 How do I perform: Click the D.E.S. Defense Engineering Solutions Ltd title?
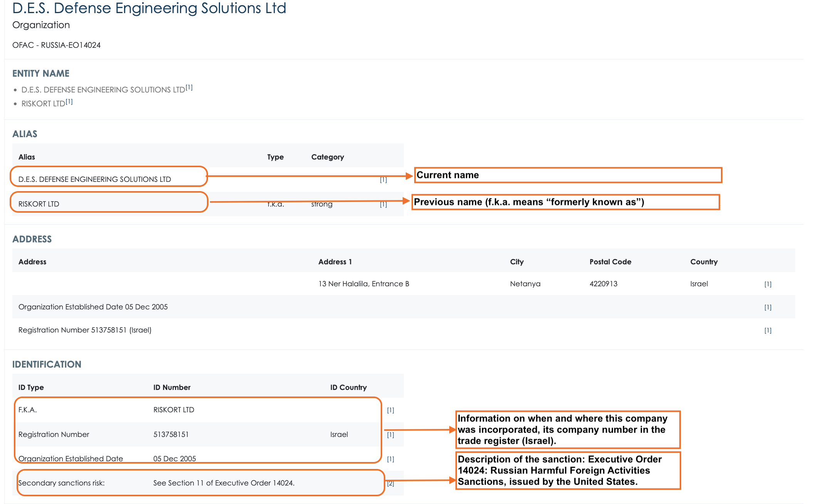coord(149,8)
